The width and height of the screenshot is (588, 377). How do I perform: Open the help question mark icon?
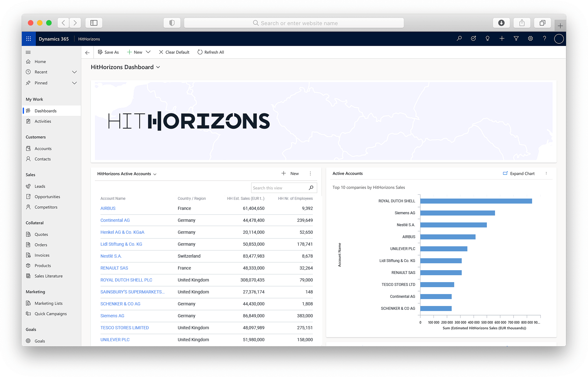[x=544, y=39]
